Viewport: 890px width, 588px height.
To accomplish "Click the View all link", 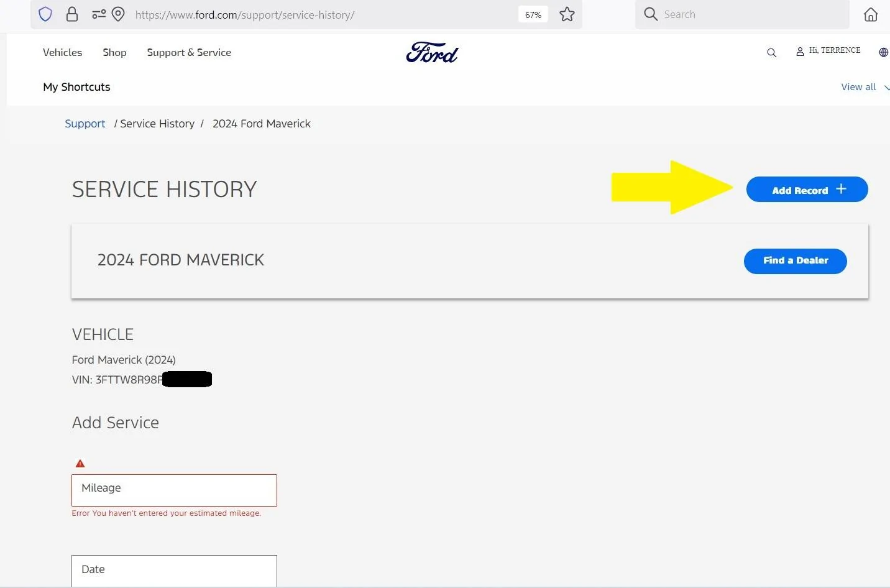I will point(858,87).
